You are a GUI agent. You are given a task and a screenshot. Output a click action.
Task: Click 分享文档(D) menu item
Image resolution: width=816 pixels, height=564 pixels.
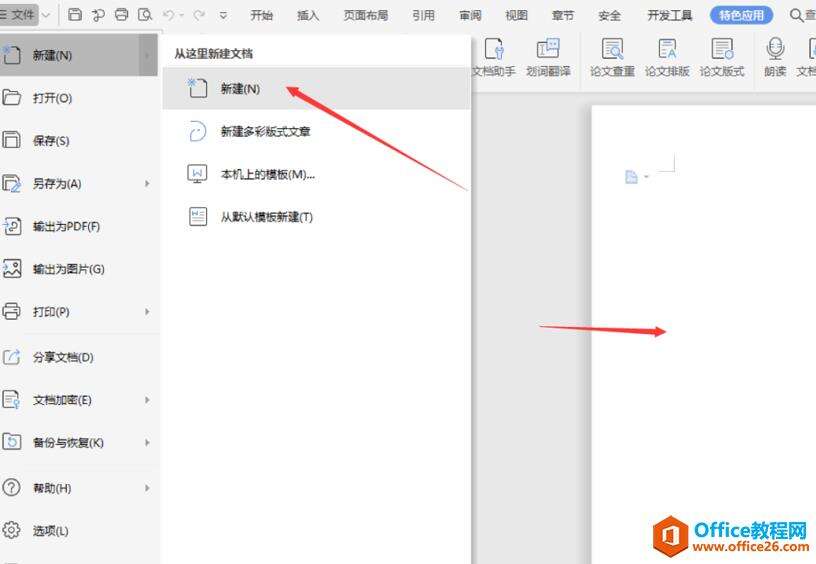tap(79, 357)
